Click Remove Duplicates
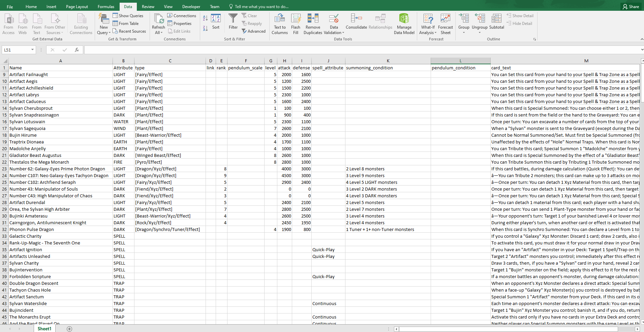 click(313, 24)
